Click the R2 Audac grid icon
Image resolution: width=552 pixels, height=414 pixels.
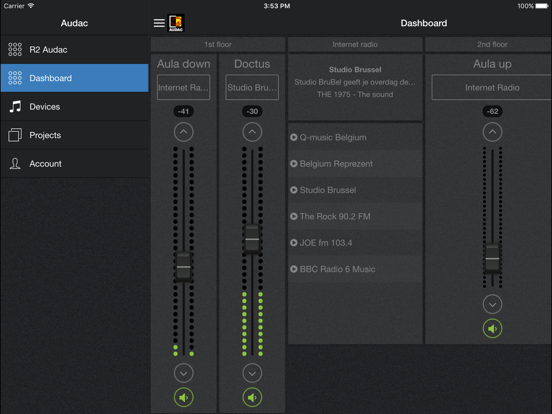[x=15, y=50]
